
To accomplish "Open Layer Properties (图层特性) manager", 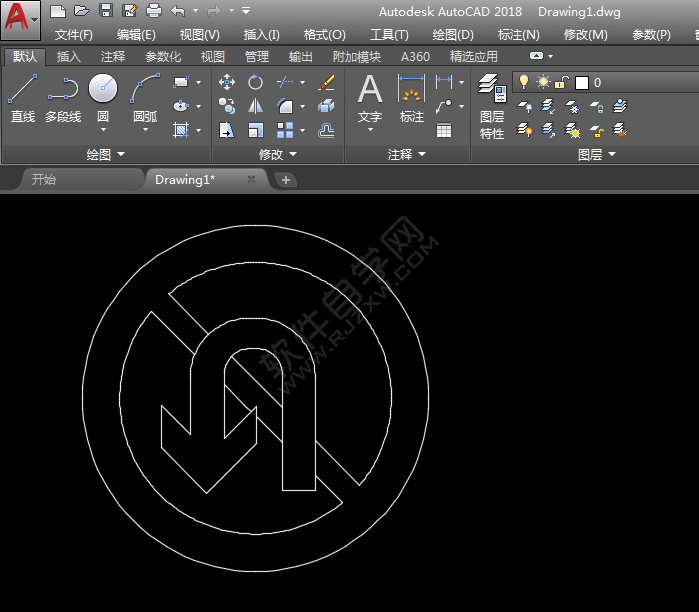I will [492, 106].
